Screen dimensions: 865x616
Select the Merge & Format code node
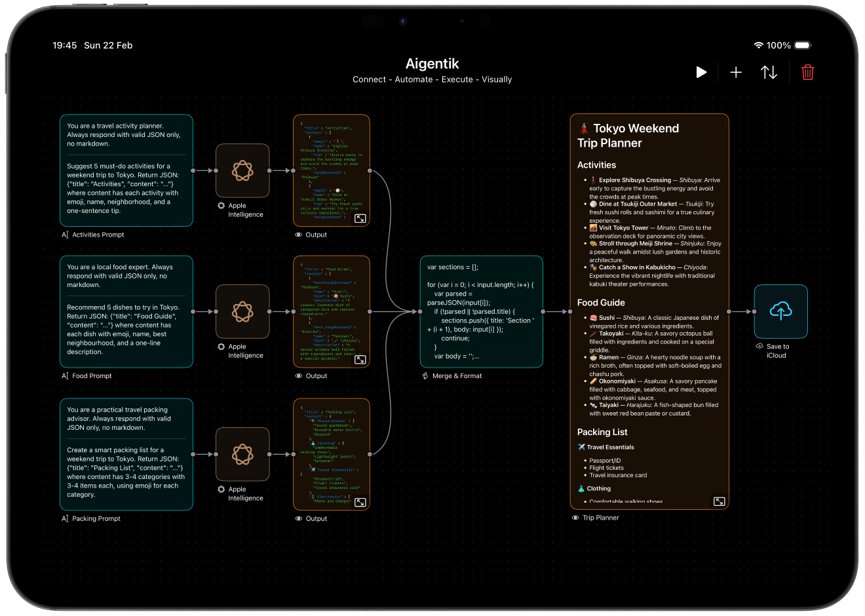tap(482, 311)
